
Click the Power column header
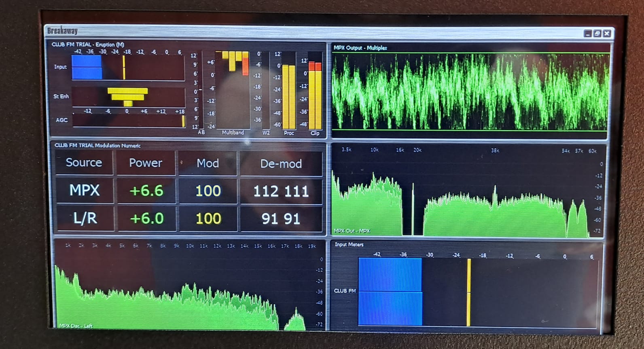point(146,163)
